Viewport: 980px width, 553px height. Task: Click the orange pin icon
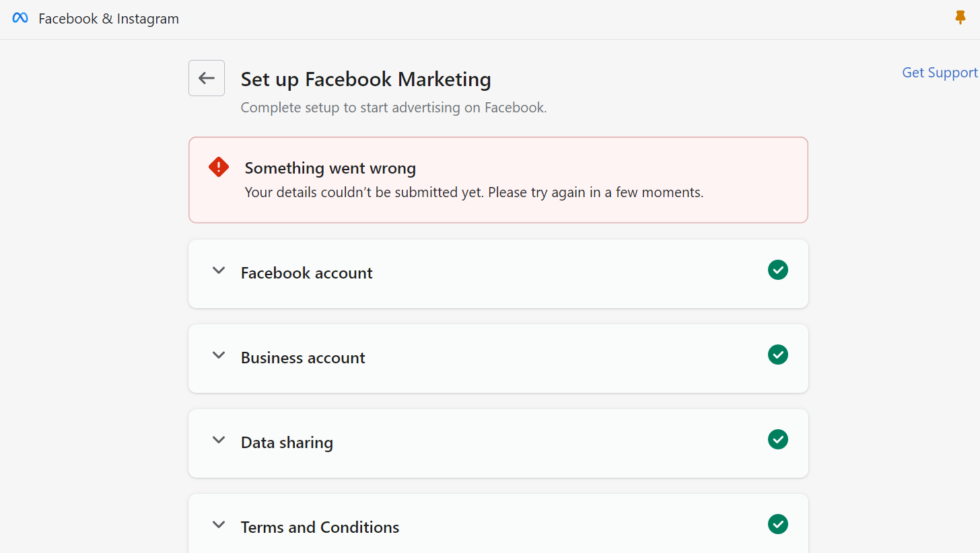pos(960,18)
